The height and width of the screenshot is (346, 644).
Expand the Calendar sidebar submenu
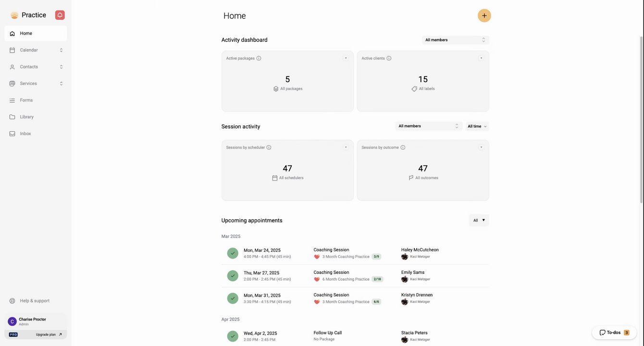61,50
